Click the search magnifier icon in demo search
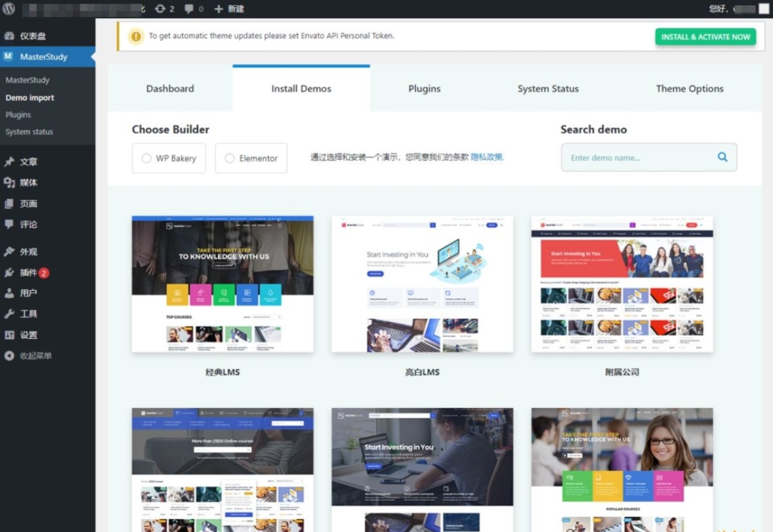 click(722, 157)
